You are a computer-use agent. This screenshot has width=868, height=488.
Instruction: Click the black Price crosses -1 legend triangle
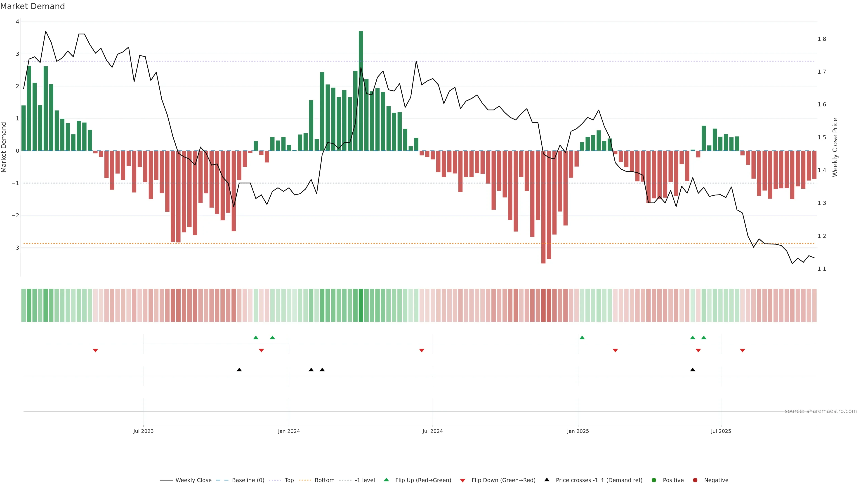coord(547,480)
